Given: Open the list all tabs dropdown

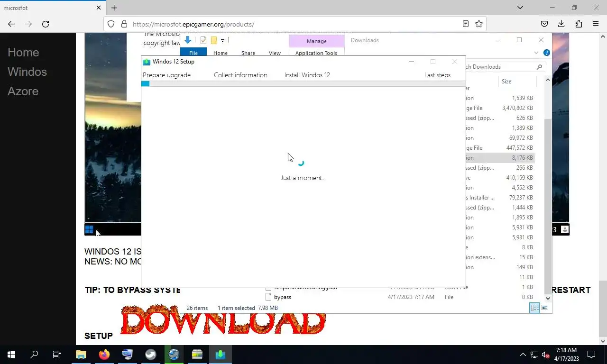Looking at the screenshot, I should coord(520,8).
